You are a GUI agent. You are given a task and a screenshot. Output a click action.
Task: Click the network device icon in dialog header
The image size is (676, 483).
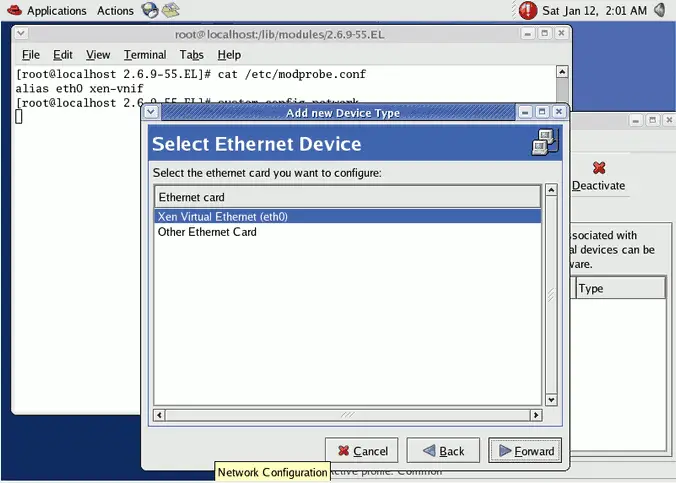click(544, 143)
